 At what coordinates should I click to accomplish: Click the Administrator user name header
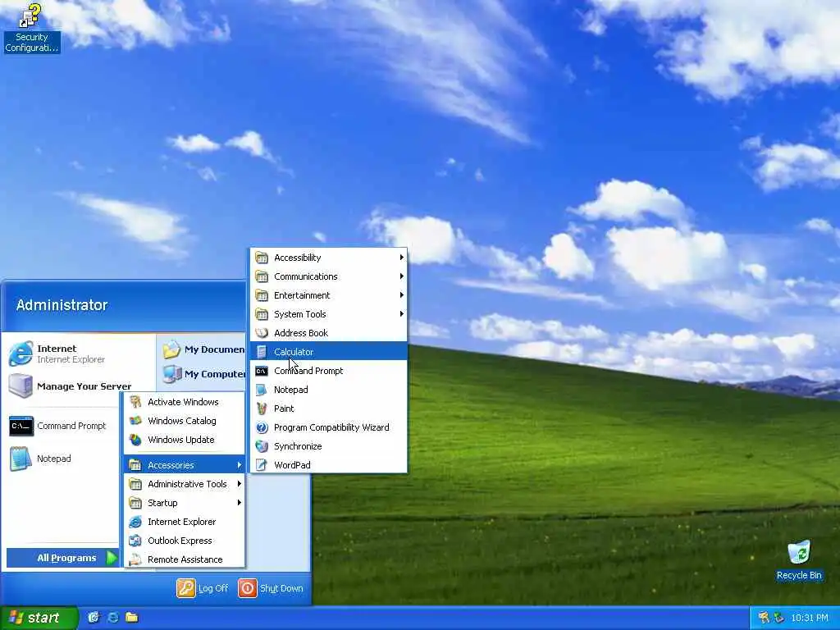click(62, 305)
